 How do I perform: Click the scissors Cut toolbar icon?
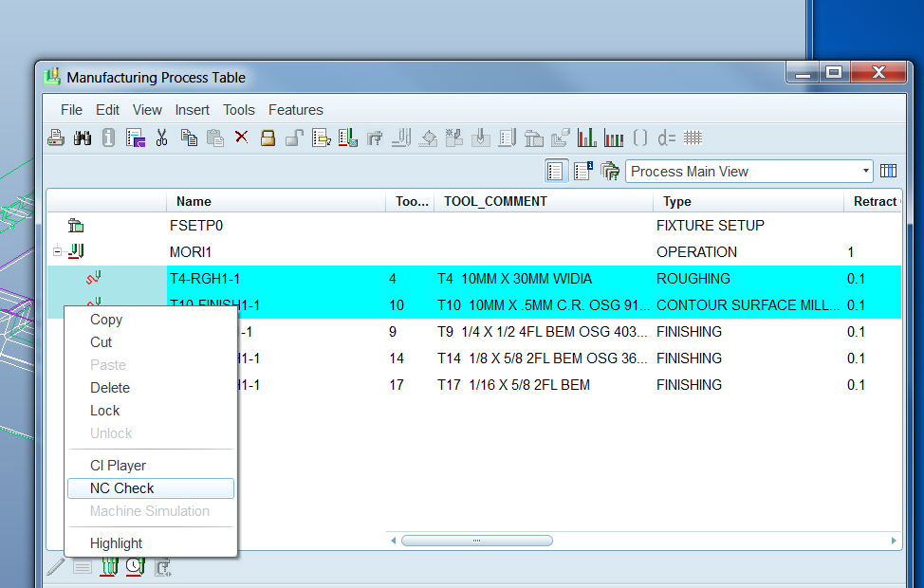pos(161,138)
